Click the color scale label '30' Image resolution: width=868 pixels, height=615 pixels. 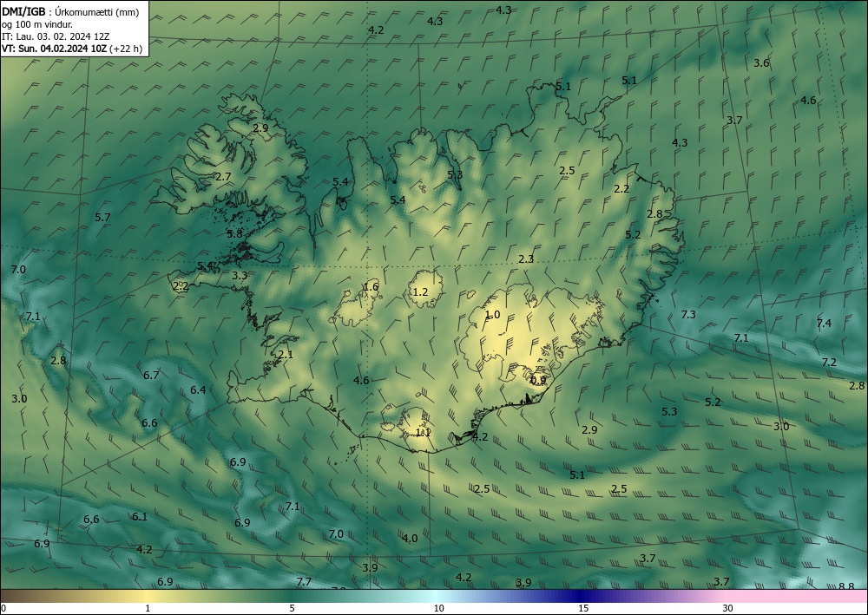coord(727,608)
